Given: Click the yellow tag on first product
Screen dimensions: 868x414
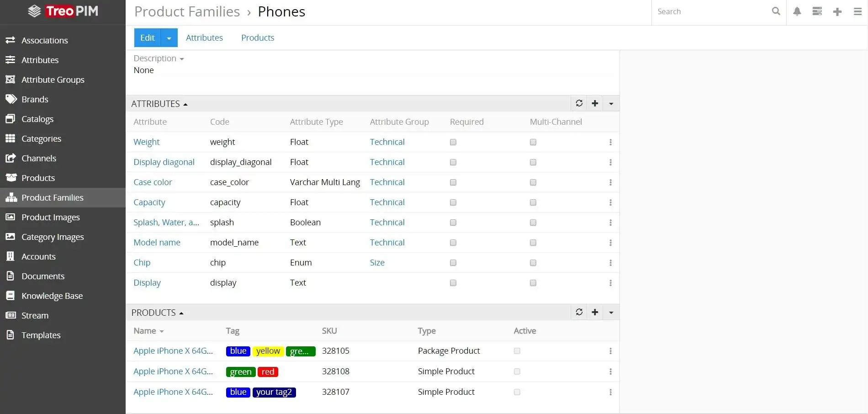Looking at the screenshot, I should [x=268, y=351].
